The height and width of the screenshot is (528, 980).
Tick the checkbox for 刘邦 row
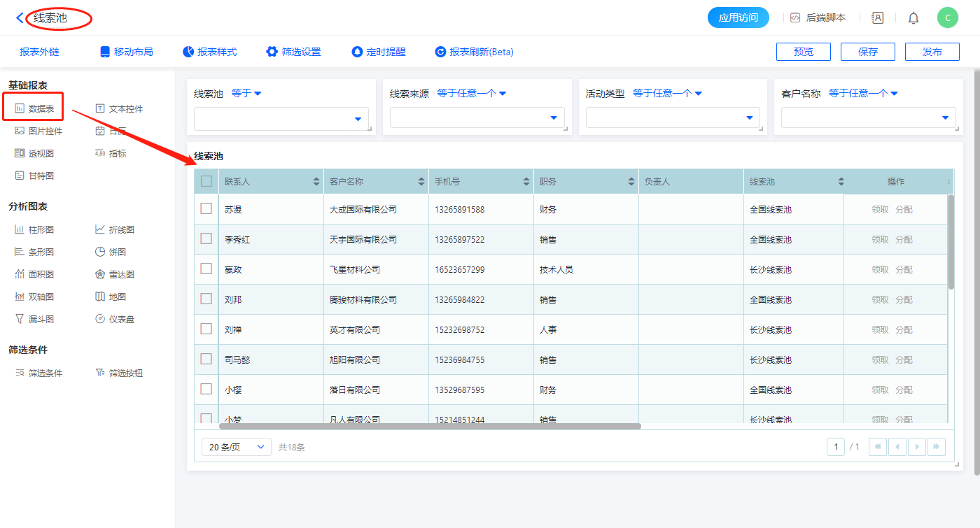point(206,299)
